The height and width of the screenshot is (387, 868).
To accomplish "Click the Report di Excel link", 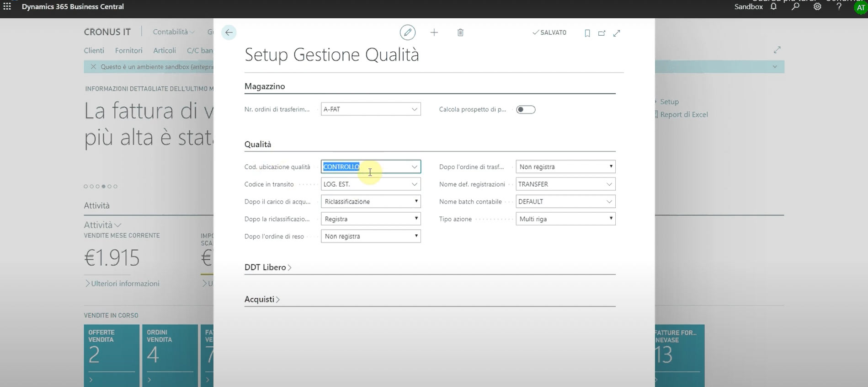I will (684, 114).
